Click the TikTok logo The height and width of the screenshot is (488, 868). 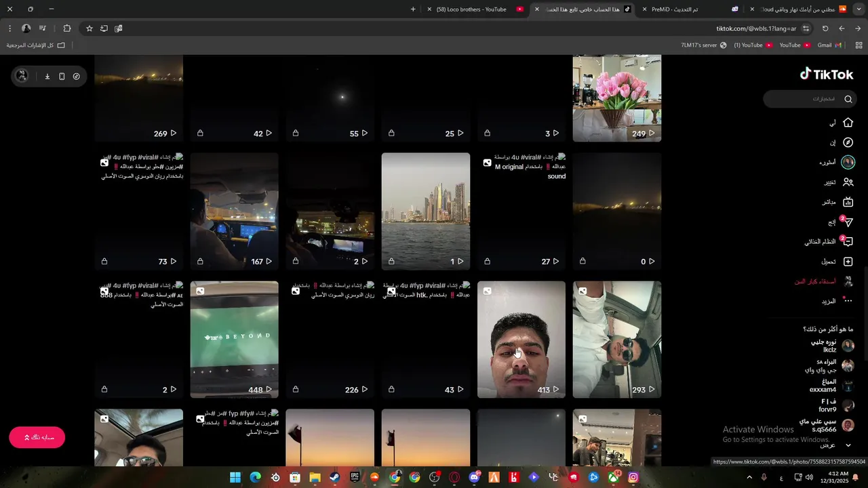click(x=827, y=74)
